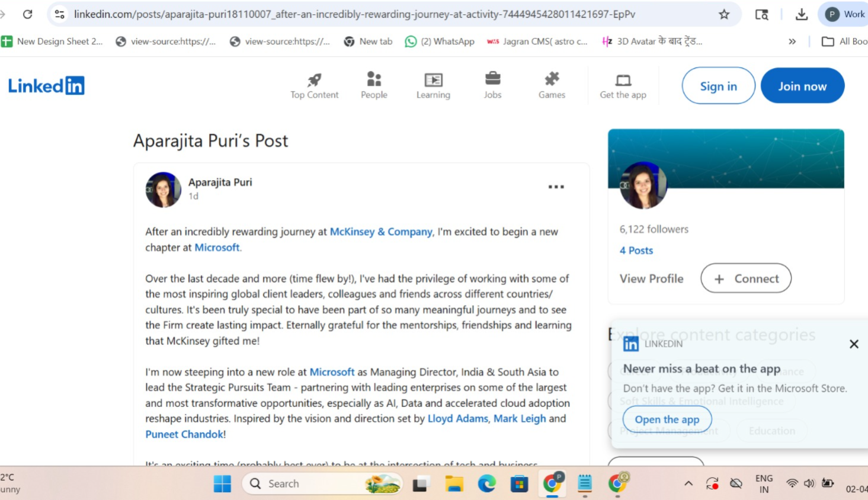The width and height of the screenshot is (868, 500).
Task: Reload the page in browser
Action: (27, 14)
